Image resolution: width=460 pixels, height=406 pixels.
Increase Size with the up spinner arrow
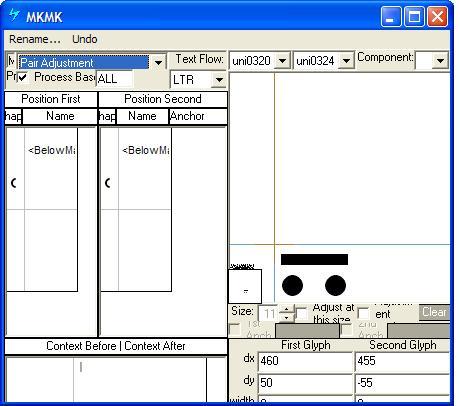[x=286, y=310]
